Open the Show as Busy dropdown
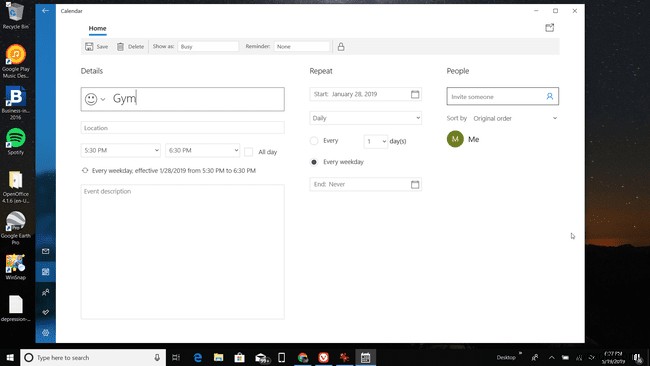 [x=208, y=46]
